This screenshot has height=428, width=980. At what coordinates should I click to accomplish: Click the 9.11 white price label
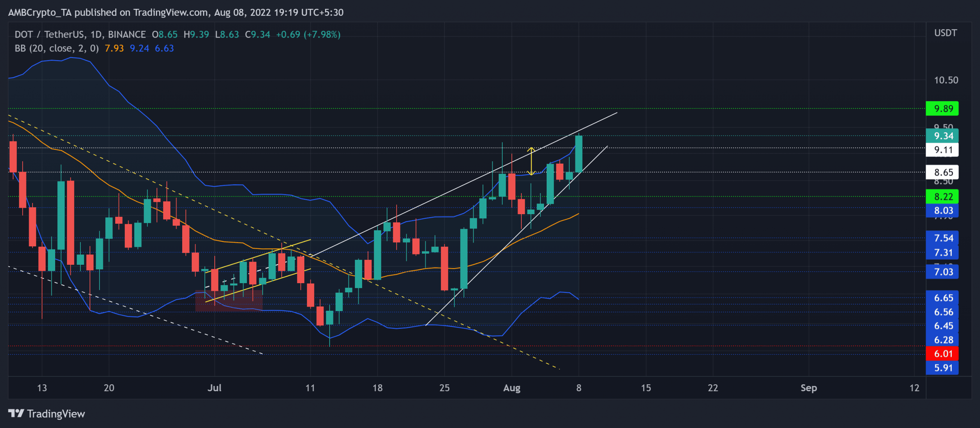pos(942,149)
